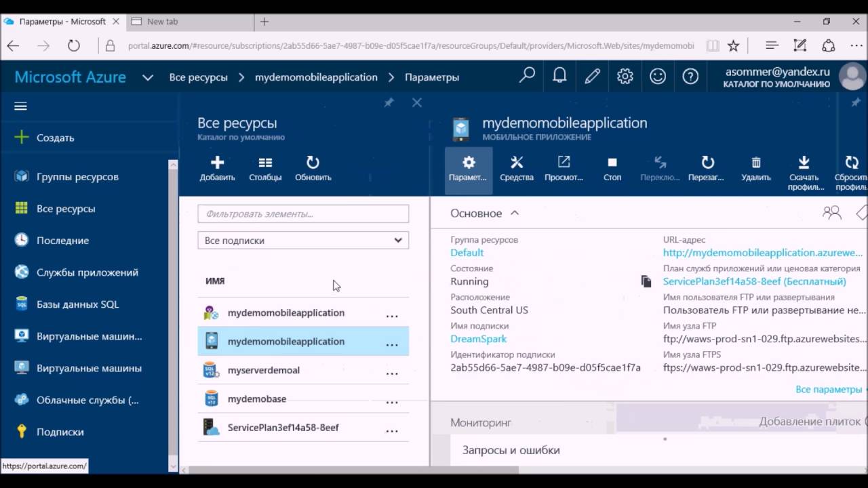This screenshot has height=488, width=868.
Task: Click Все ресурсы in the breadcrumb
Action: pos(199,77)
